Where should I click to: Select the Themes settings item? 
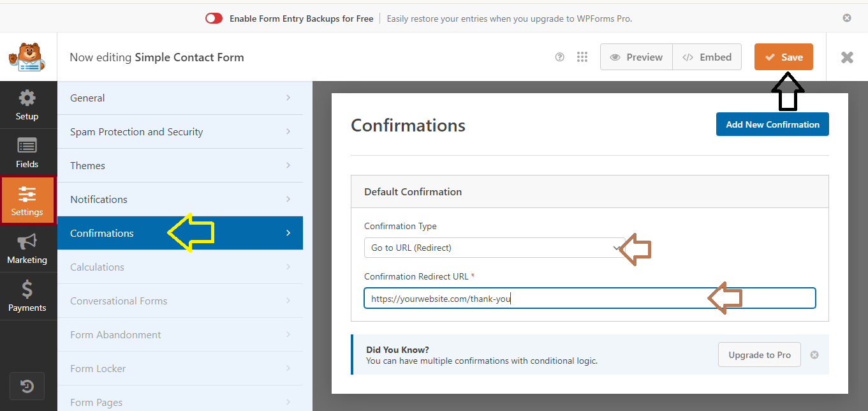click(x=180, y=166)
